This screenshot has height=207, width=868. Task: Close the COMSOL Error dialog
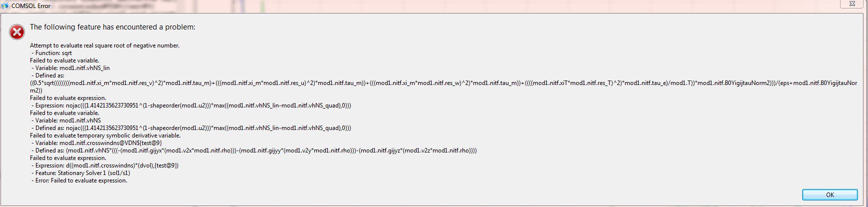855,4
